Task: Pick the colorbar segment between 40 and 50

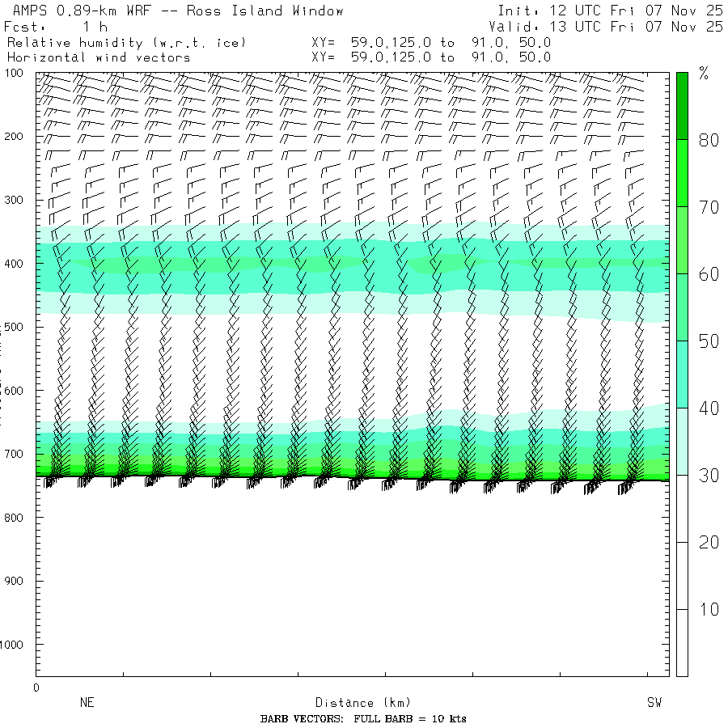Action: tap(682, 374)
